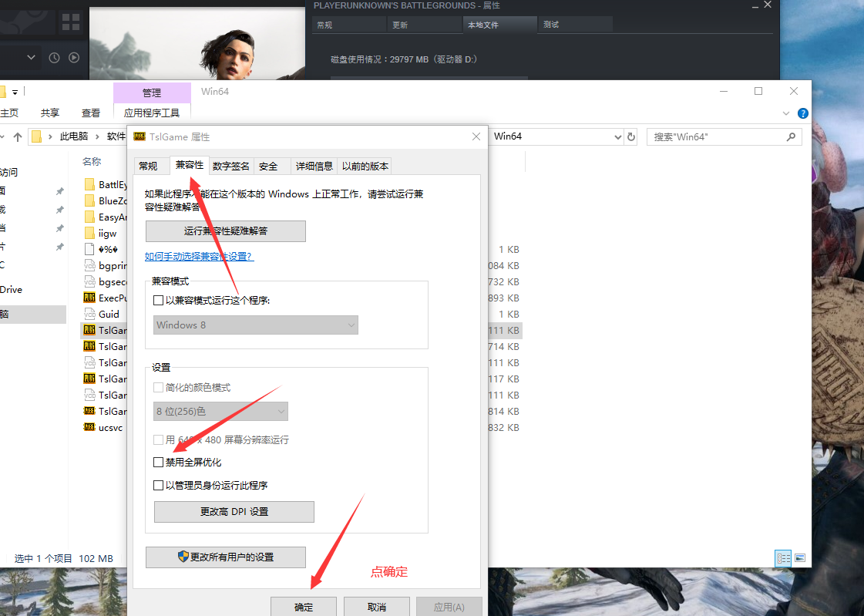Click the play icon in Steam library
This screenshot has width=864, height=616.
click(x=74, y=58)
